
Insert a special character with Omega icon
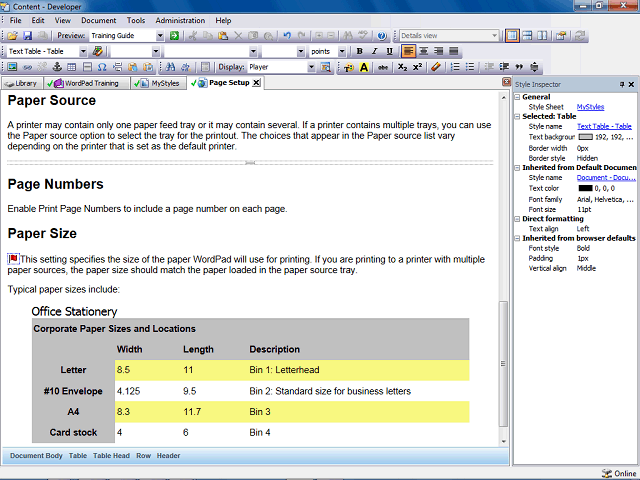(102, 67)
